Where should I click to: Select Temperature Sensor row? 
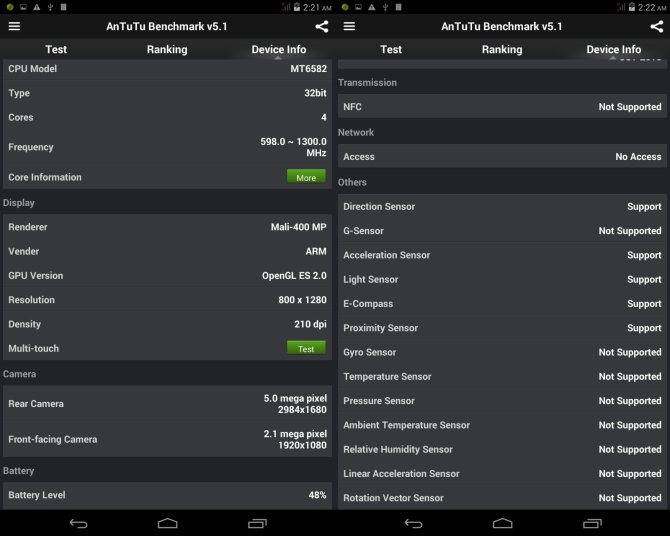502,377
